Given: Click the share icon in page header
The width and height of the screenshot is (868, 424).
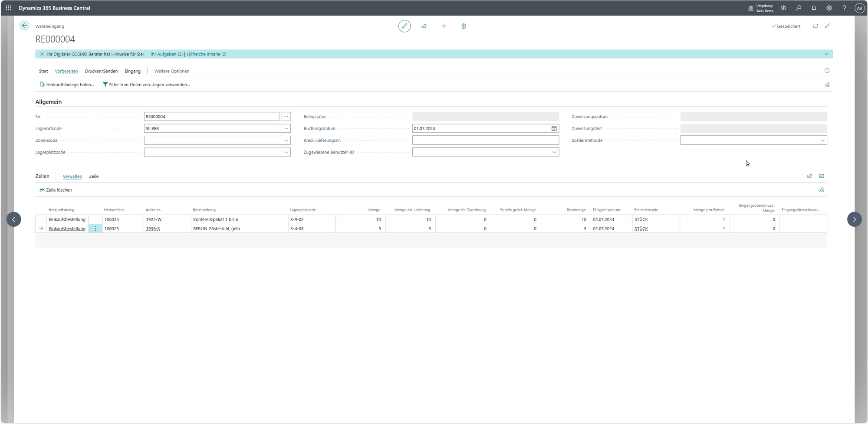Looking at the screenshot, I should pyautogui.click(x=424, y=26).
